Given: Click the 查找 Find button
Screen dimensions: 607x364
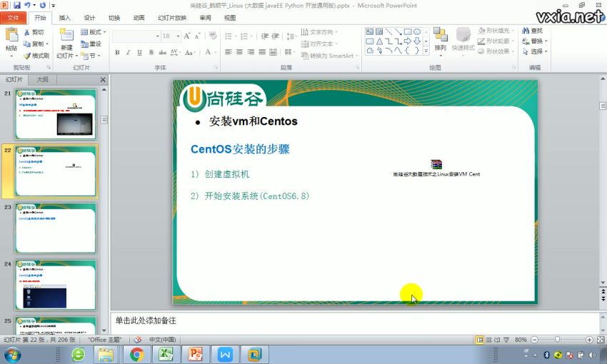Looking at the screenshot, I should [533, 31].
